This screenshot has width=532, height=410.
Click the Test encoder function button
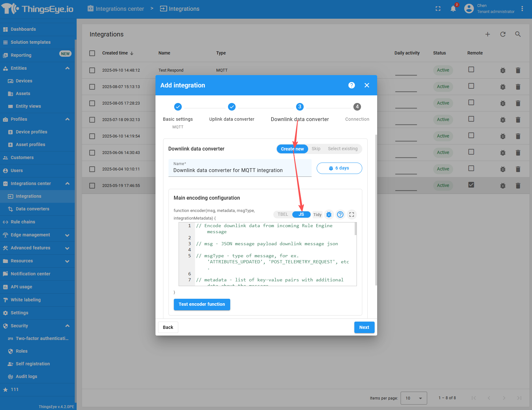pyautogui.click(x=202, y=304)
